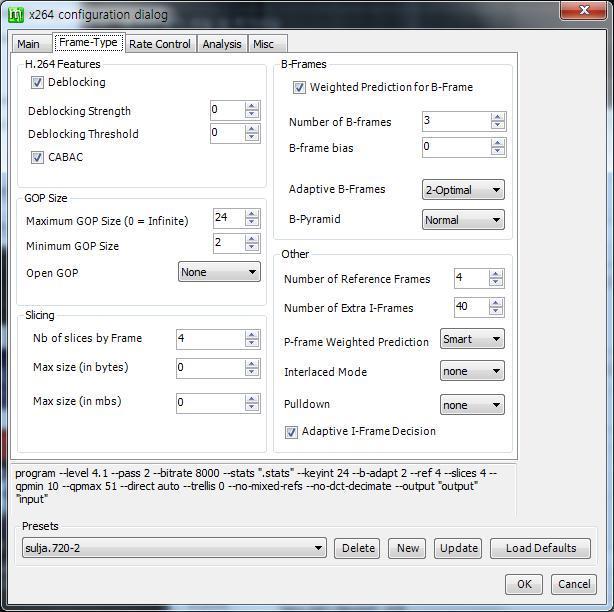Decrease Maximum GOP Size with down arrow

[x=252, y=223]
